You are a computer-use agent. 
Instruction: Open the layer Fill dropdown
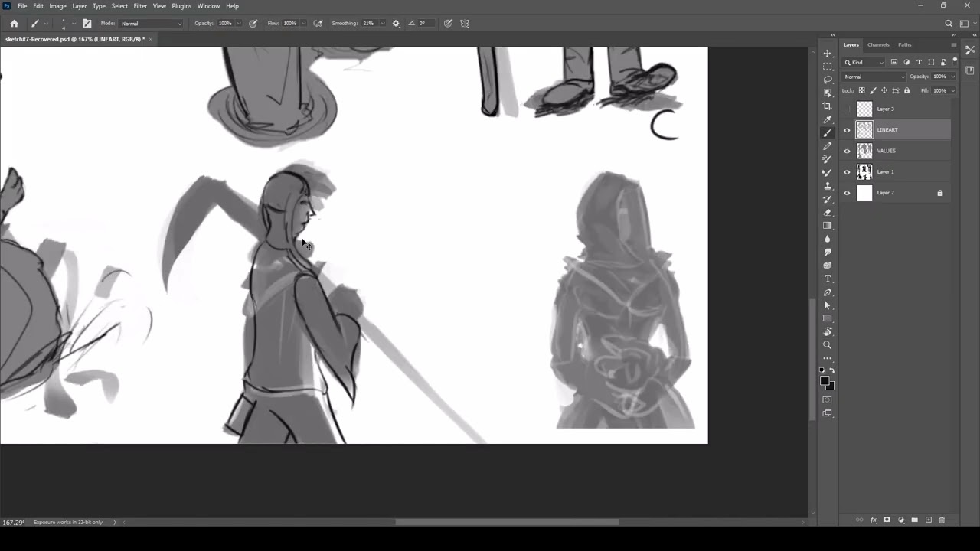pyautogui.click(x=952, y=90)
